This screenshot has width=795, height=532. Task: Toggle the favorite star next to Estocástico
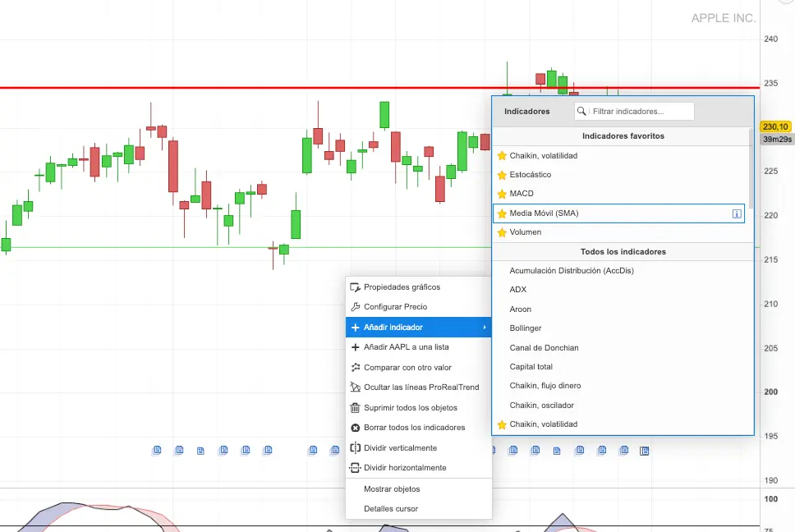tap(502, 175)
